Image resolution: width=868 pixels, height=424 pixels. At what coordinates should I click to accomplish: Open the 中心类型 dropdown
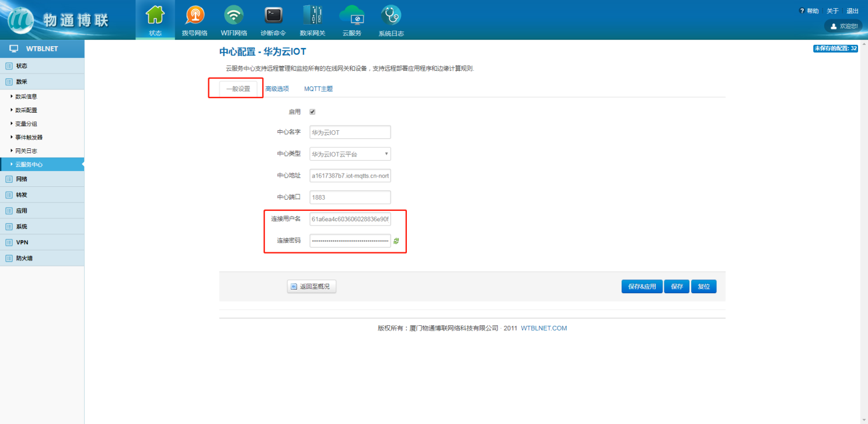point(350,154)
